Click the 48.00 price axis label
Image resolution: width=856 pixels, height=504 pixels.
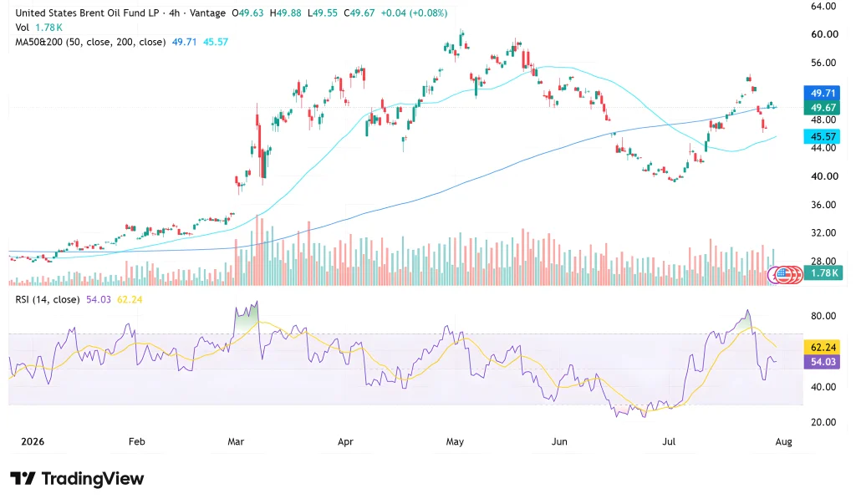pyautogui.click(x=823, y=120)
